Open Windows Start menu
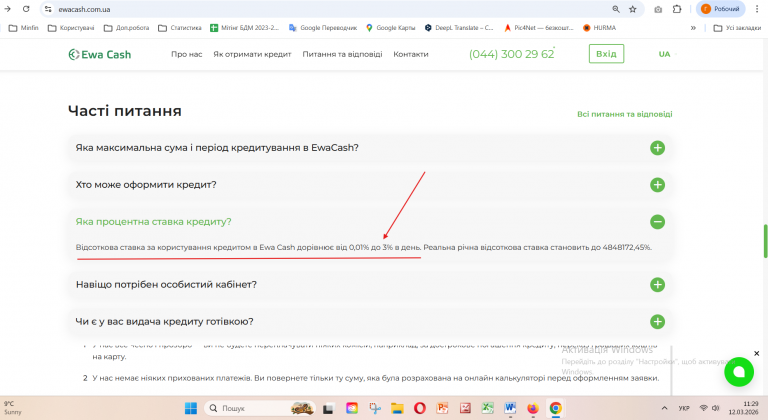The height and width of the screenshot is (420, 768). (191, 408)
